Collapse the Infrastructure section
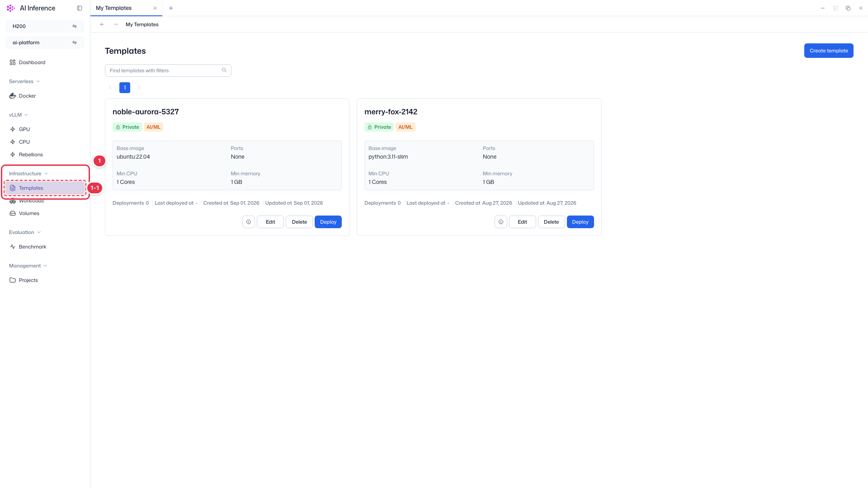The width and height of the screenshot is (868, 488). pyautogui.click(x=28, y=174)
